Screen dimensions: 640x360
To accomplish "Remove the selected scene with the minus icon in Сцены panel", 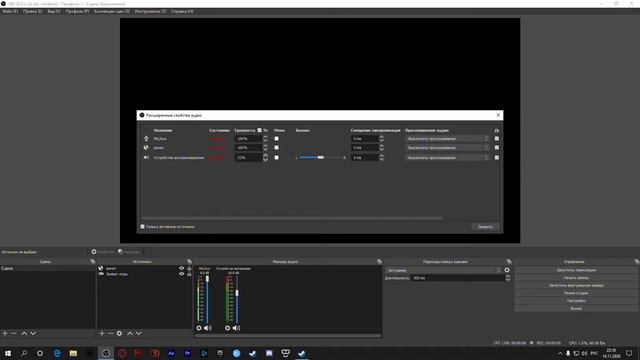I will (x=13, y=333).
